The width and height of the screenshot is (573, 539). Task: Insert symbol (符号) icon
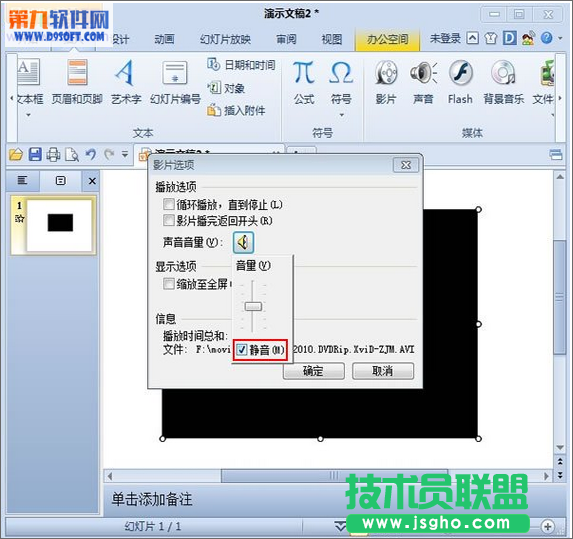click(x=341, y=73)
